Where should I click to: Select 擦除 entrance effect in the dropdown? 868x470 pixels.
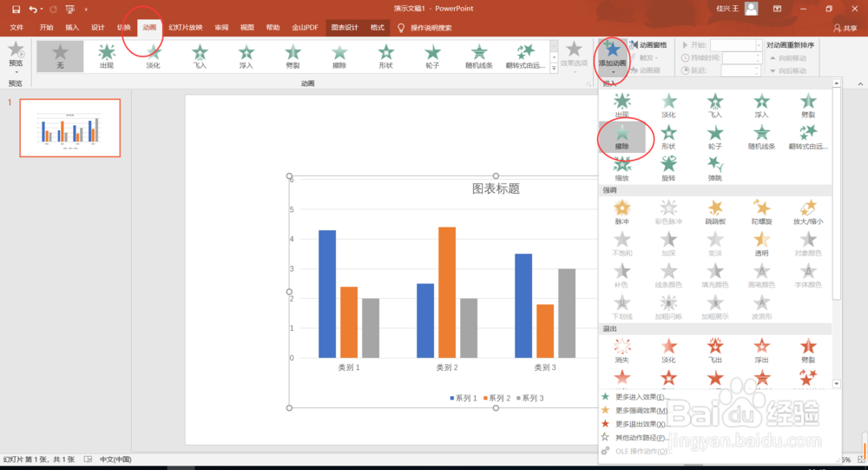(x=622, y=137)
